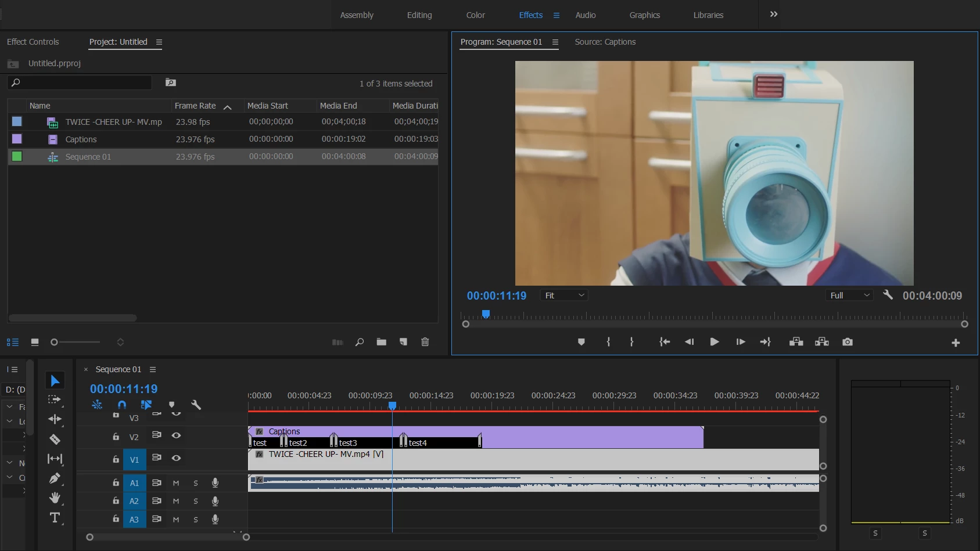The image size is (980, 551).
Task: Switch to Audio workspace
Action: coord(586,15)
